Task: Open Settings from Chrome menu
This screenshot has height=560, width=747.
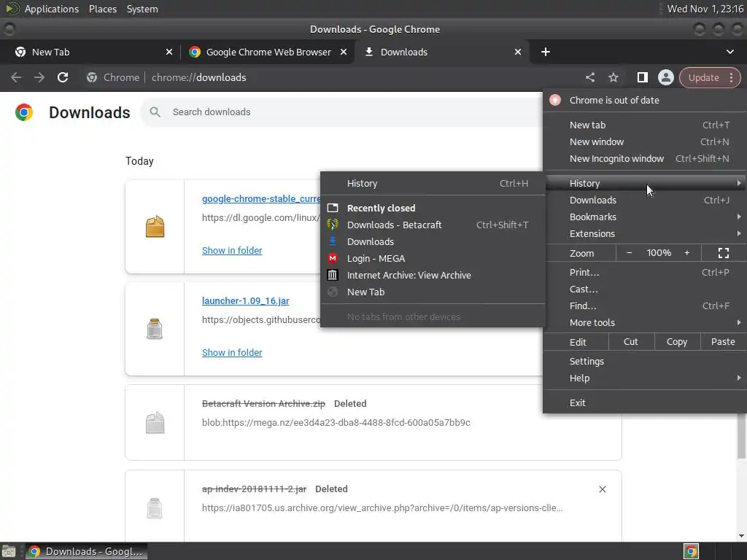Action: pyautogui.click(x=645, y=362)
